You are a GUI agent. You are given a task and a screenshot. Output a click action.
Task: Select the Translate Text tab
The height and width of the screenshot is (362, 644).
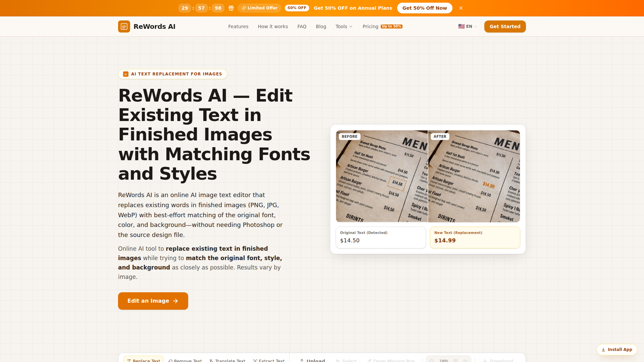[227, 359]
